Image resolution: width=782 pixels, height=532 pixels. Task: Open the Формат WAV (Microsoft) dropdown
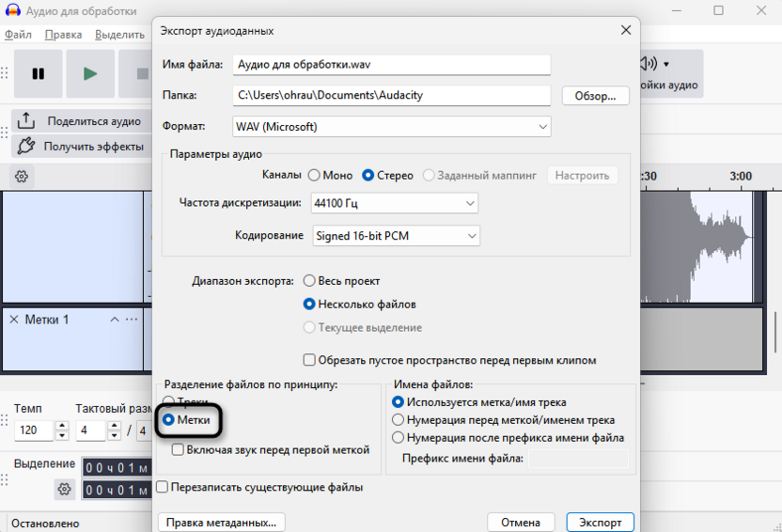[392, 127]
